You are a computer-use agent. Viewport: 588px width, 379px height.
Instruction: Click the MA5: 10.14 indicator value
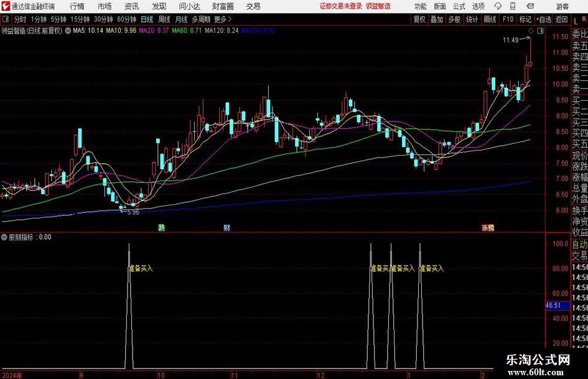pyautogui.click(x=88, y=30)
